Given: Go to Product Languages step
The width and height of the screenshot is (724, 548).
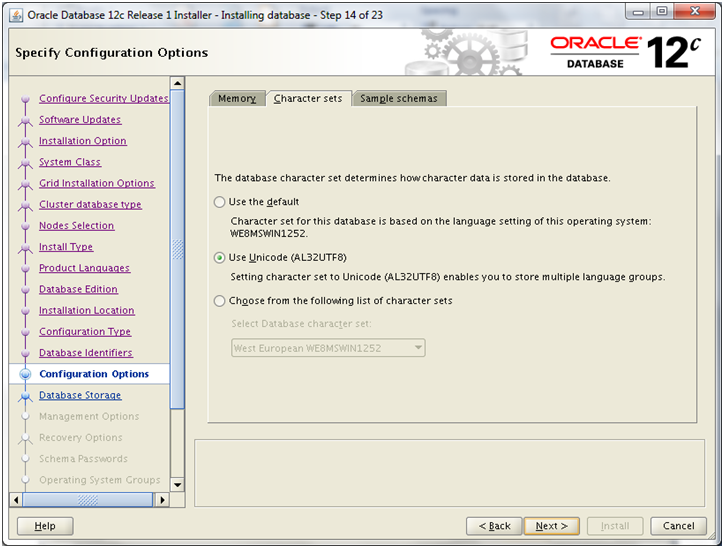Looking at the screenshot, I should (84, 268).
